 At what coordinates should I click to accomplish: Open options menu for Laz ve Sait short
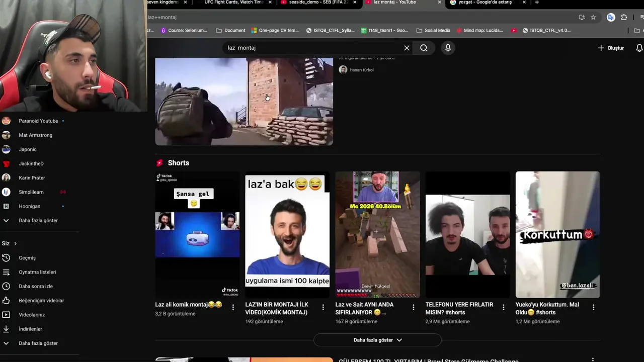coord(414,307)
